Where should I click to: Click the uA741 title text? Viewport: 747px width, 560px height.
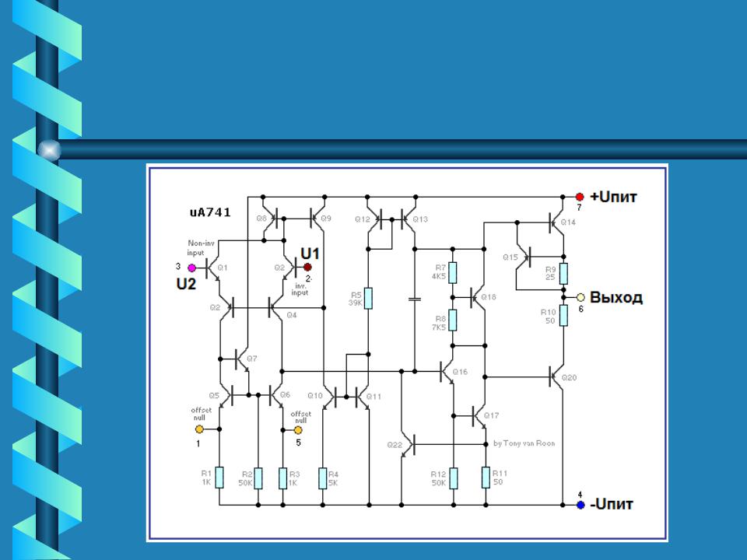pos(210,212)
